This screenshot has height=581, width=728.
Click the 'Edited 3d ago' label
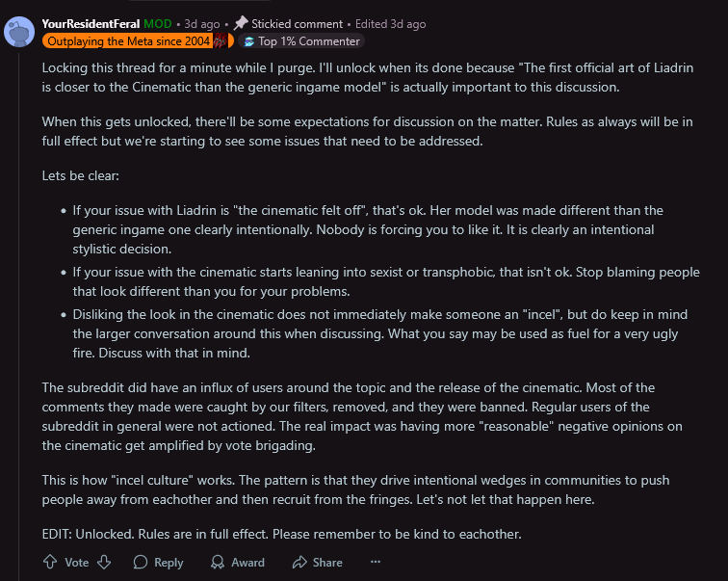point(390,24)
